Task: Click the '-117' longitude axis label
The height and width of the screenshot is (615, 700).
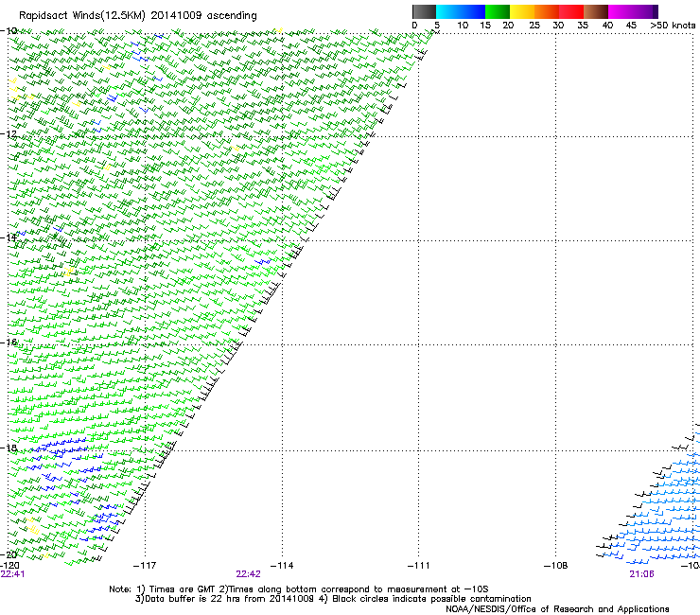Action: (x=145, y=566)
